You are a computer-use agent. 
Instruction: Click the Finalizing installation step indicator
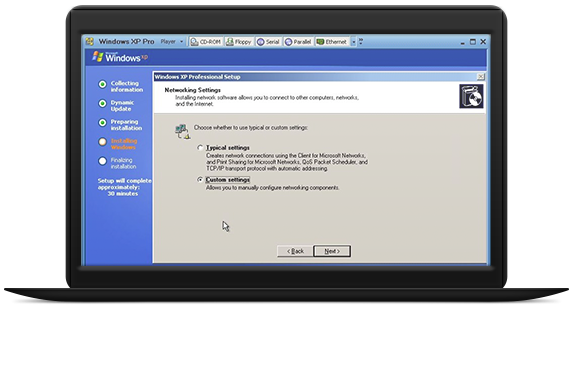(x=103, y=161)
